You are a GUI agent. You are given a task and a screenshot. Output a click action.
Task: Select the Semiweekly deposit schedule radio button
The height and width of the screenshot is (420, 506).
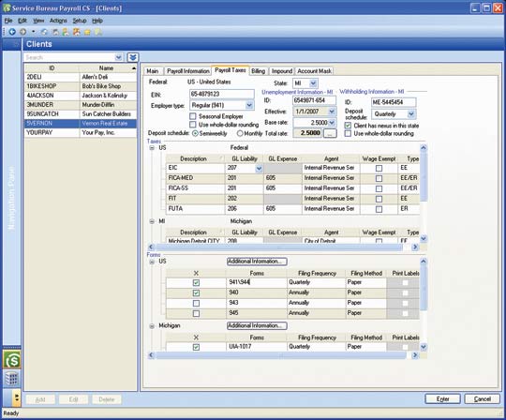[x=195, y=133]
